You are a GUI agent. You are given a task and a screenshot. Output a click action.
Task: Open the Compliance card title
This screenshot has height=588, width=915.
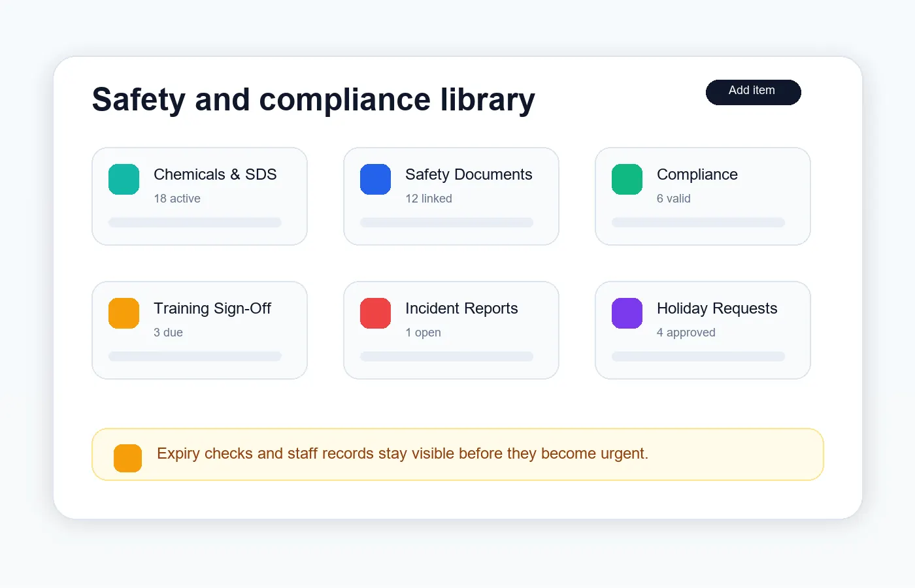(x=697, y=174)
